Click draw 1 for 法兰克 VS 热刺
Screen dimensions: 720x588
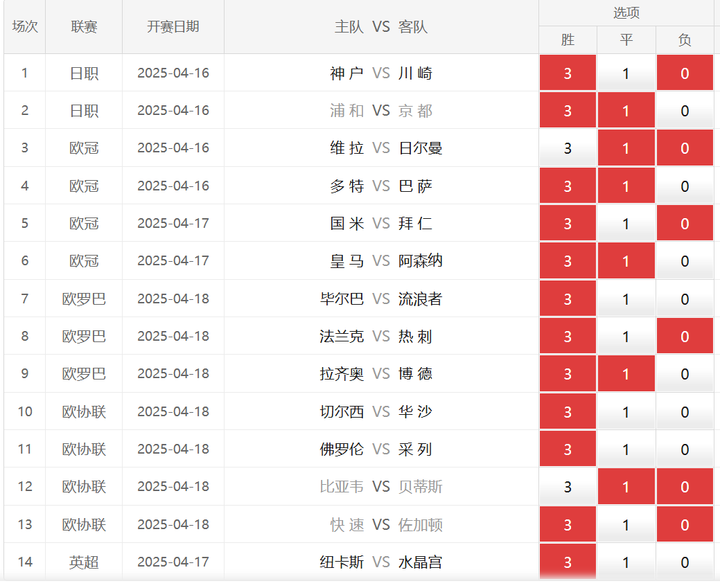pos(626,336)
